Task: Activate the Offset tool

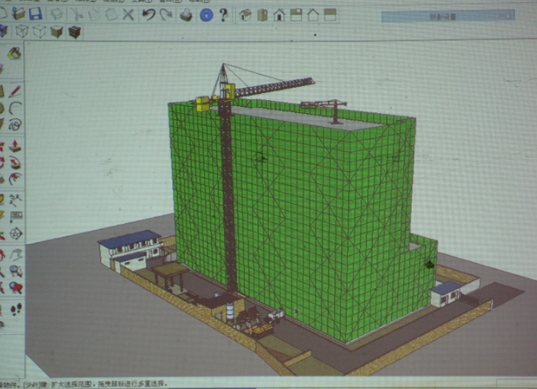Action: tap(15, 178)
